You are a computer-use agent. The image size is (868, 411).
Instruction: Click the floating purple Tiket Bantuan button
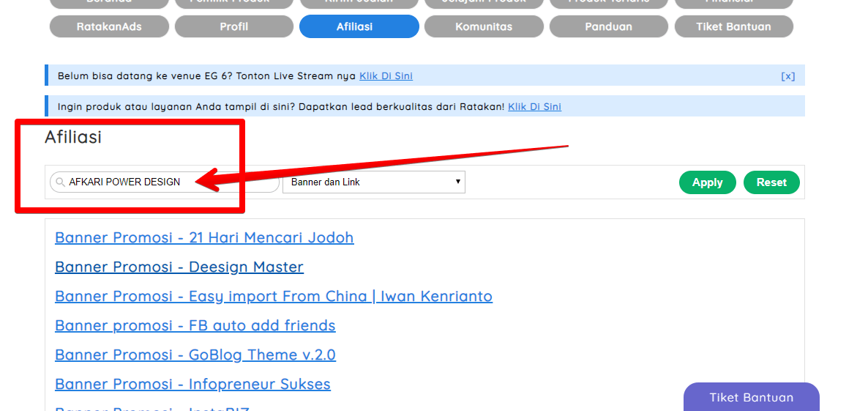(x=751, y=397)
